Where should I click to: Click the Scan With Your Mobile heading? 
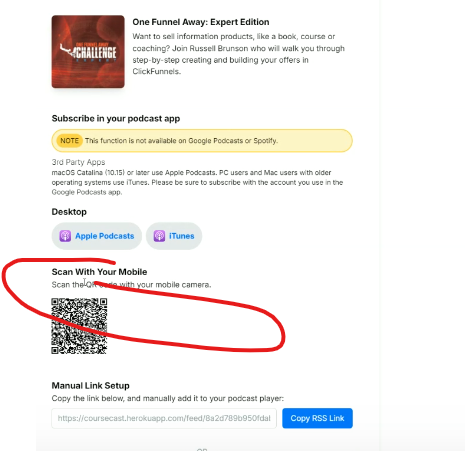(99, 272)
